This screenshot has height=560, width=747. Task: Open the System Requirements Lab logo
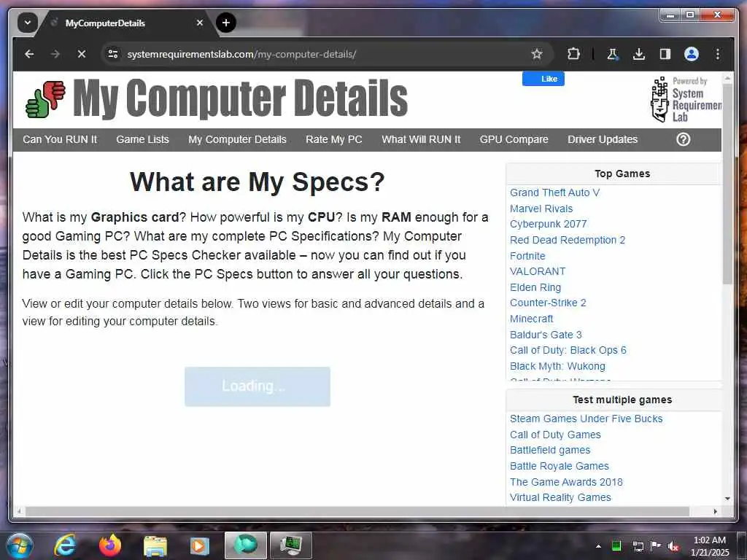pyautogui.click(x=686, y=99)
